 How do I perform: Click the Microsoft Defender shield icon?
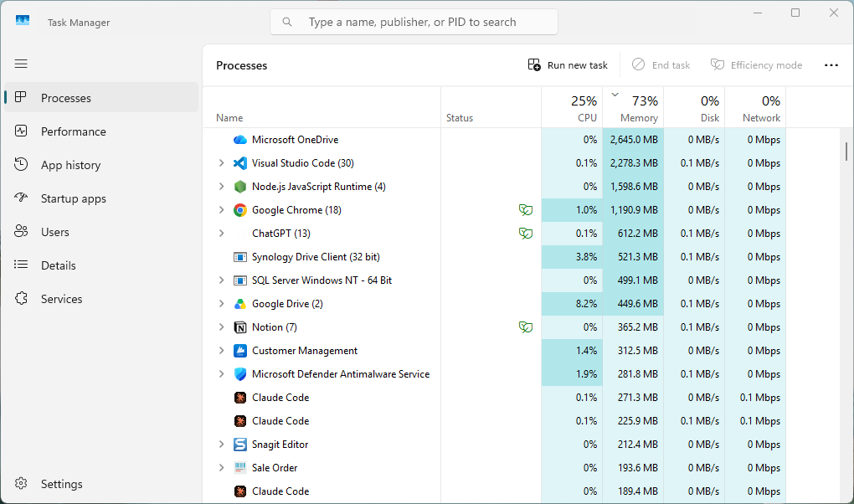click(240, 374)
